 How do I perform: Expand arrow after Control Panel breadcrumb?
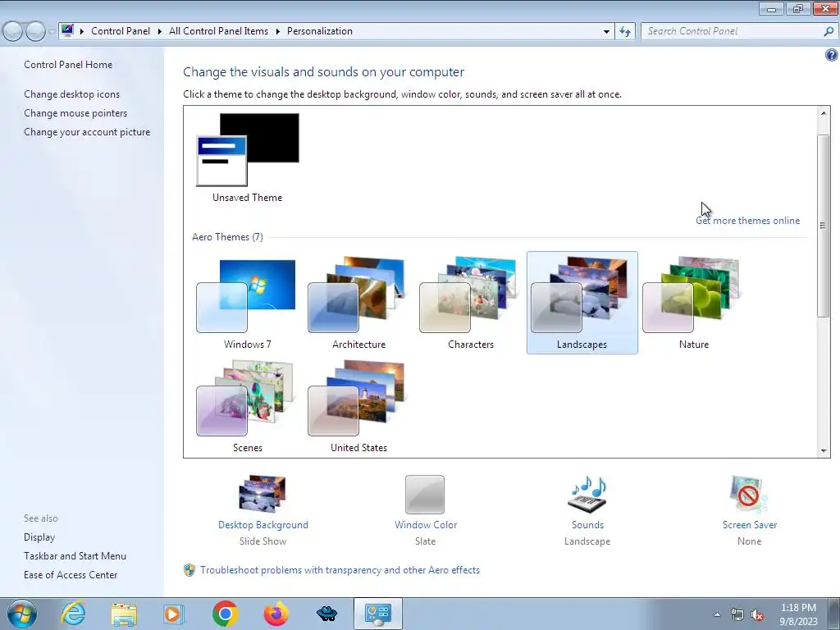160,31
